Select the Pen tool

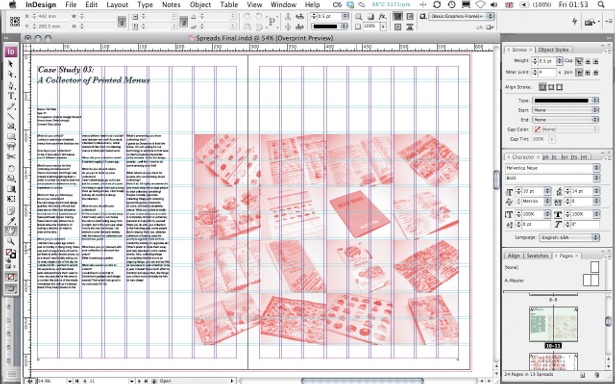[x=11, y=86]
